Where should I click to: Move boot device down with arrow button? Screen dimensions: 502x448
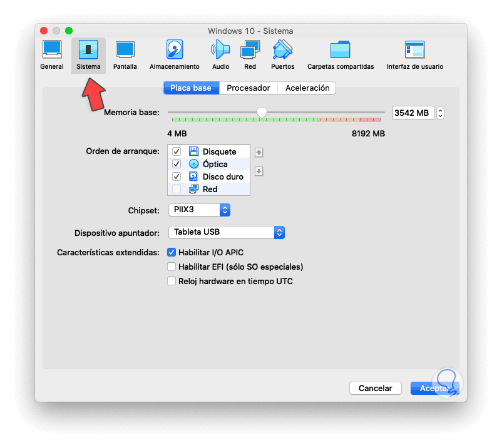259,171
